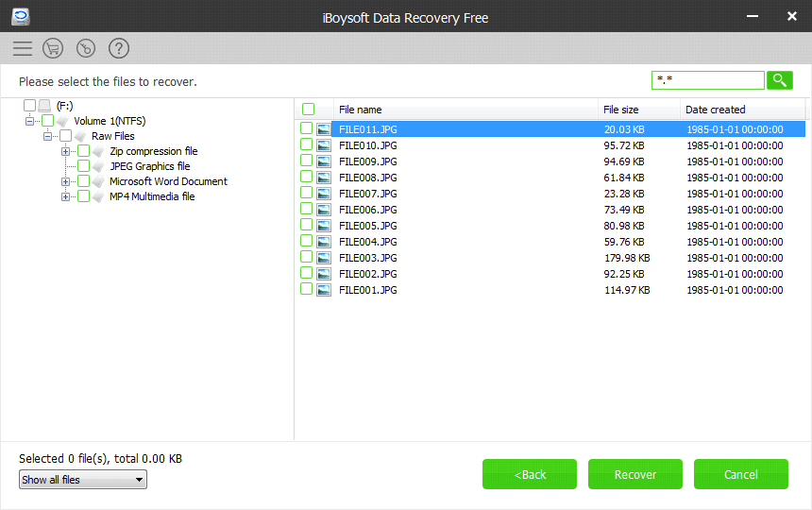Click the Cancel button
Image resolution: width=812 pixels, height=510 pixels.
coord(740,474)
